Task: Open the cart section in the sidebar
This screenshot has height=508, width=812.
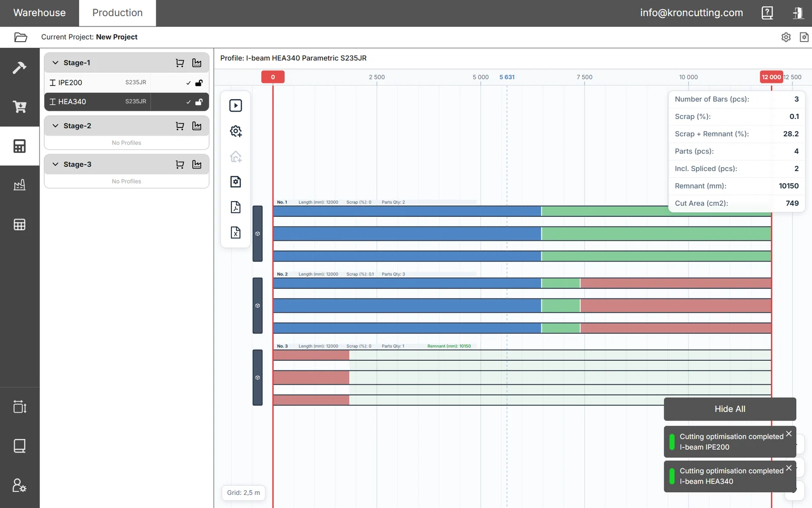Action: tap(19, 107)
